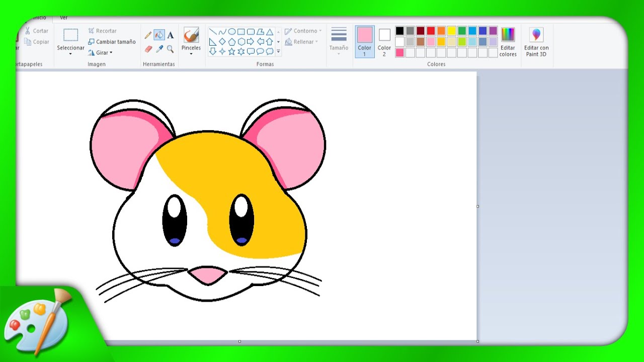The image size is (644, 362).
Task: Click the hamster's left black eye
Action: pyautogui.click(x=175, y=220)
